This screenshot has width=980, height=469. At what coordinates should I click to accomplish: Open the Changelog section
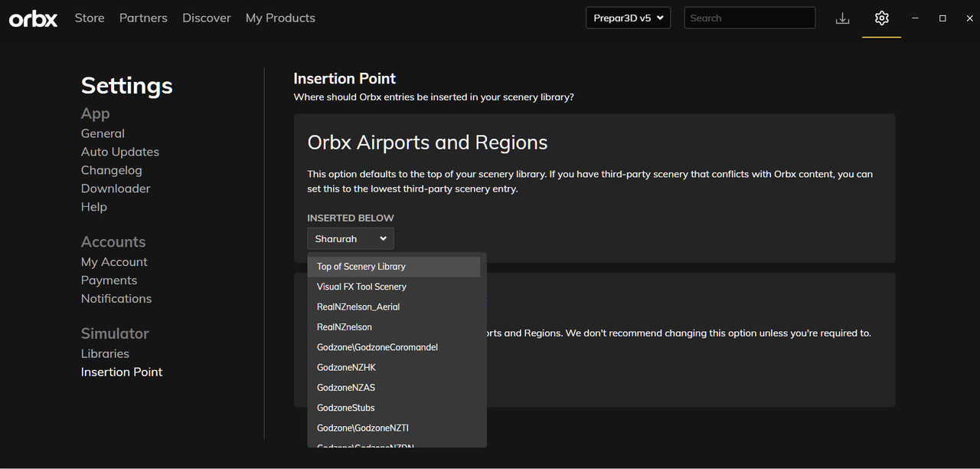click(112, 170)
